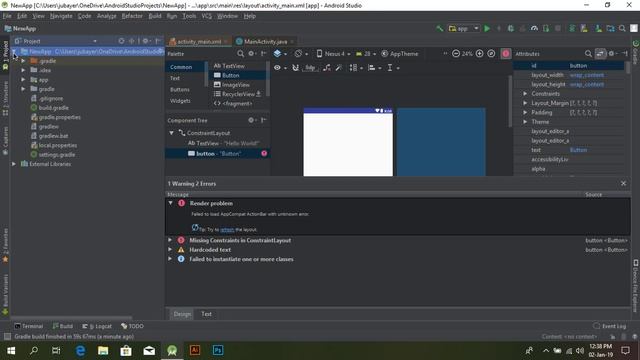
Task: Switch to MainActivity.java tab
Action: click(x=265, y=42)
